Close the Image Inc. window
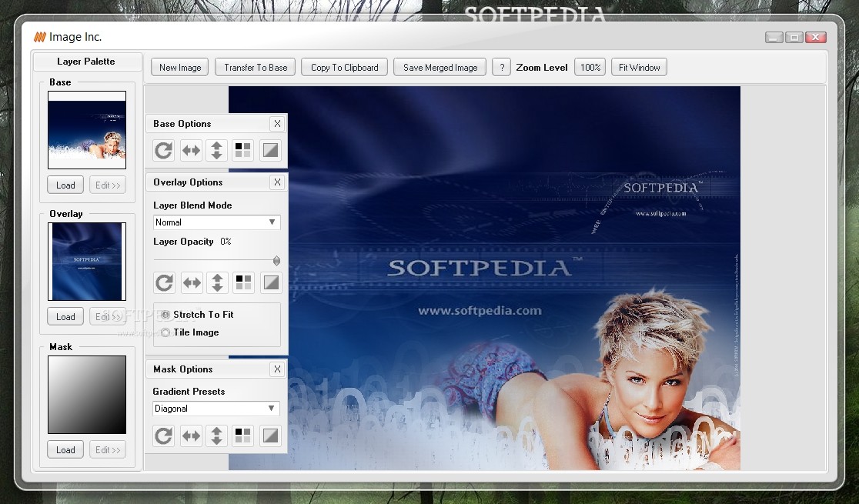 [816, 37]
